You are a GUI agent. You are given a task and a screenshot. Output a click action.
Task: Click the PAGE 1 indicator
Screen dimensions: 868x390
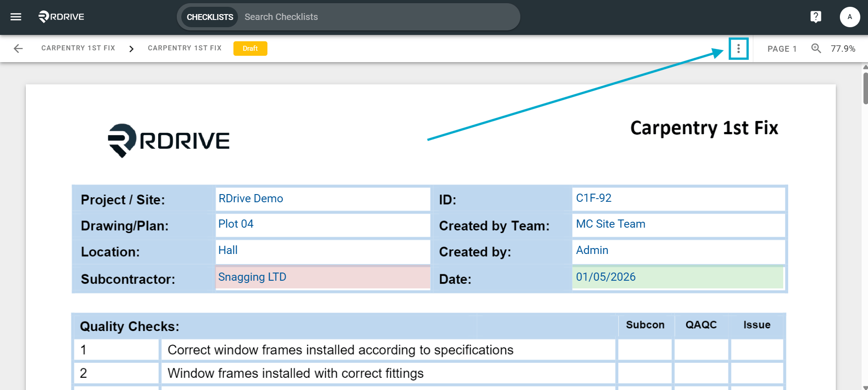782,49
